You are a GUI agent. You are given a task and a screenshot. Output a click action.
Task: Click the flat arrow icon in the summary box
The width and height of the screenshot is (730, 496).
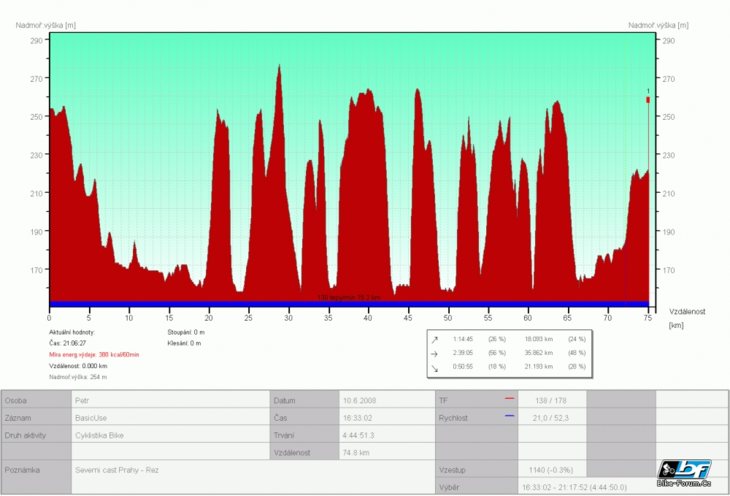434,354
